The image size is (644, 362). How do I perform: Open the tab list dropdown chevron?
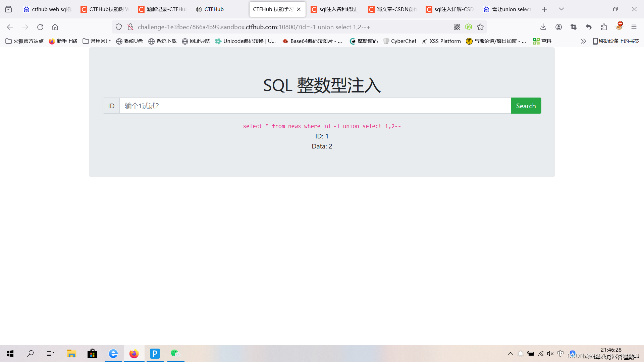pyautogui.click(x=561, y=9)
